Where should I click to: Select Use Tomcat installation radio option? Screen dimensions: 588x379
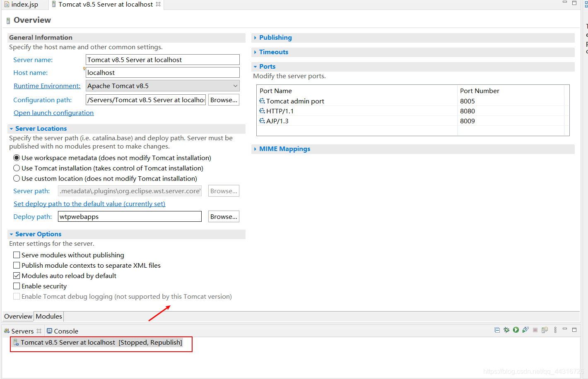click(17, 168)
